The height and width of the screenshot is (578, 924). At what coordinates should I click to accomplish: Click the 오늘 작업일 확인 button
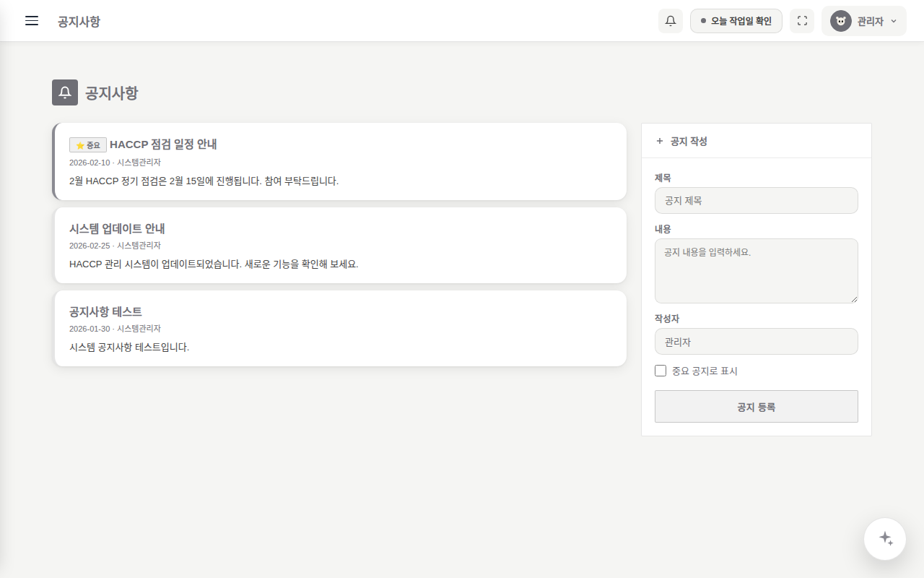point(736,21)
